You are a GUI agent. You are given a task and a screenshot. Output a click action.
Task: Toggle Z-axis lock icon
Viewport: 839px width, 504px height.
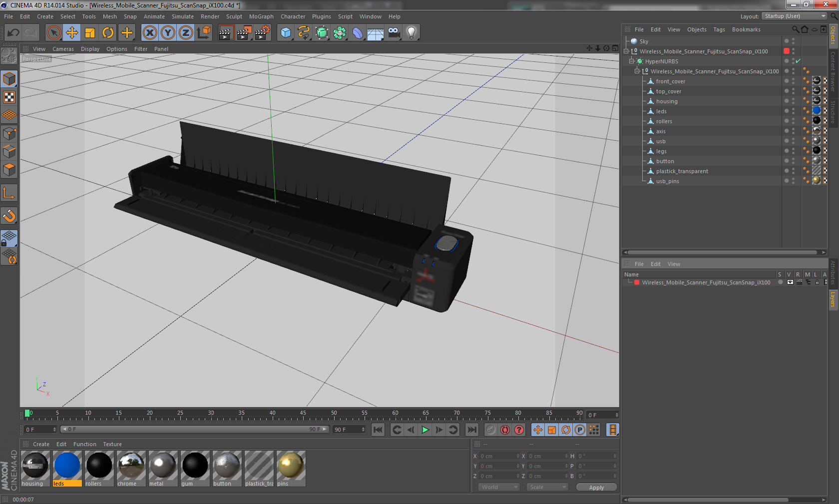tap(186, 33)
